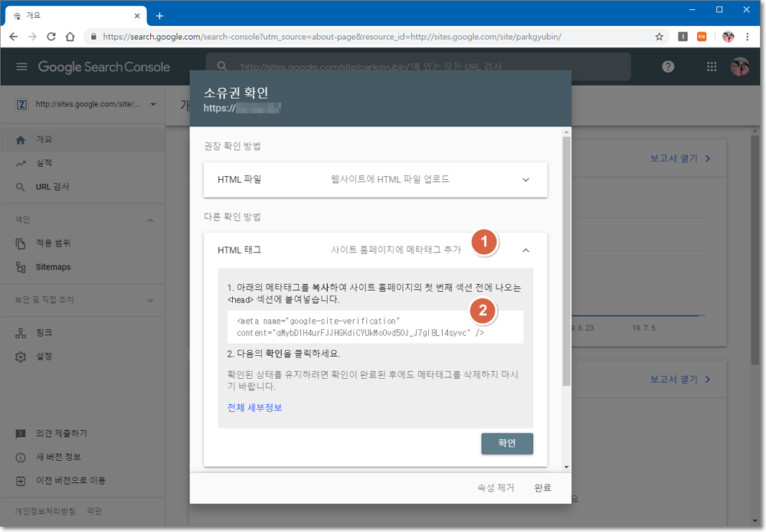Click the search magnifier in URL inspection bar
The height and width of the screenshot is (532, 766).
(222, 67)
